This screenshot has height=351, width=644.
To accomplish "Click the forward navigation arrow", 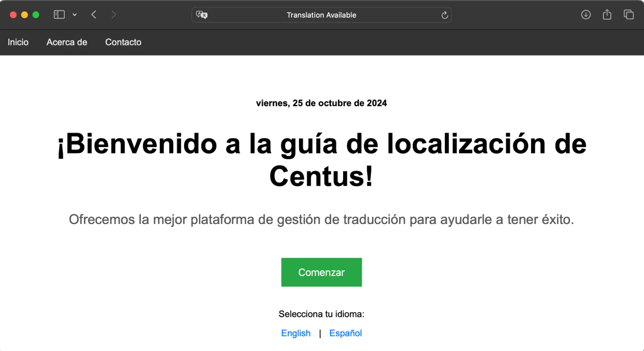I will 114,15.
